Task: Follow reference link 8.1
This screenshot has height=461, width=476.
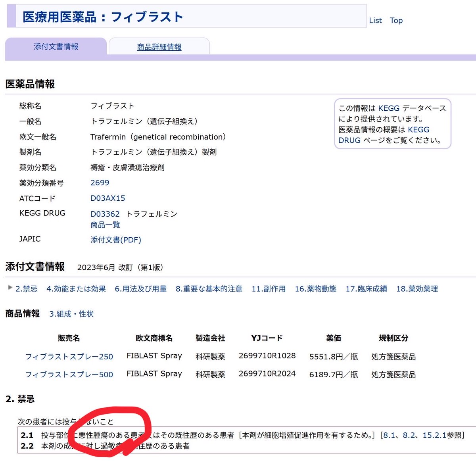Action: click(389, 435)
